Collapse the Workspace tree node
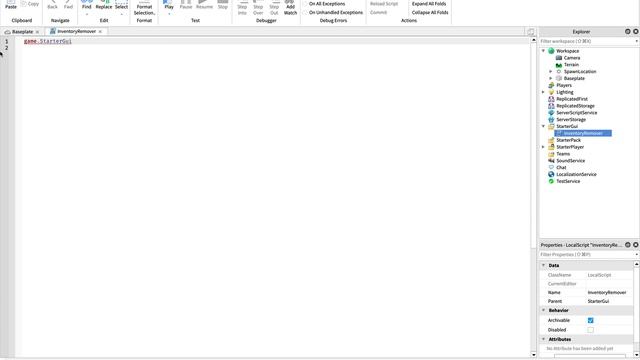 click(x=543, y=51)
